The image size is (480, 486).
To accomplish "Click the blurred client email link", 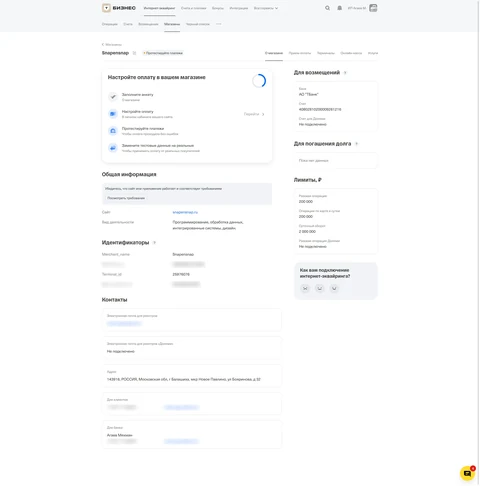I will [181, 407].
